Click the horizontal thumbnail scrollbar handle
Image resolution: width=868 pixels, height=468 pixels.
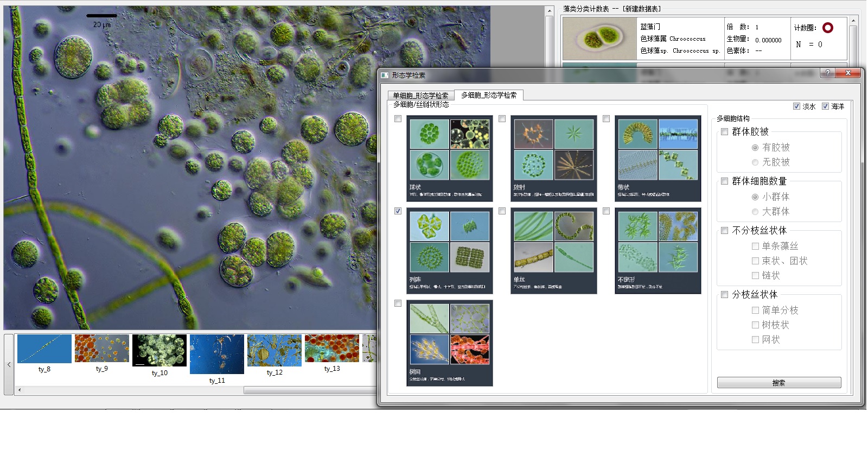[x=310, y=390]
